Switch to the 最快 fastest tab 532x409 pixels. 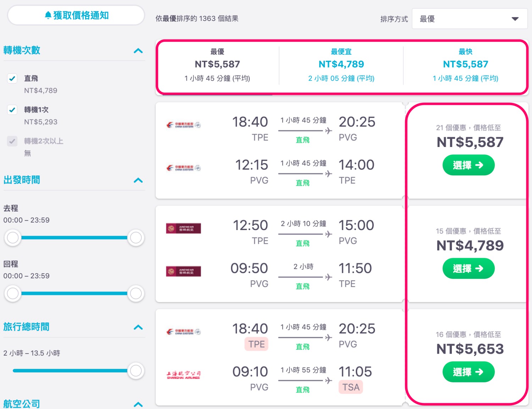(x=465, y=65)
